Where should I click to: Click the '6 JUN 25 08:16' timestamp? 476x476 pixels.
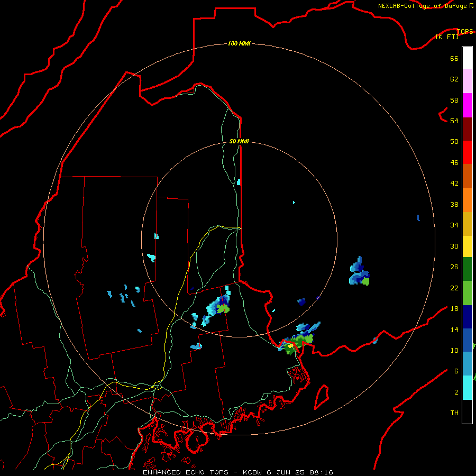click(x=300, y=472)
